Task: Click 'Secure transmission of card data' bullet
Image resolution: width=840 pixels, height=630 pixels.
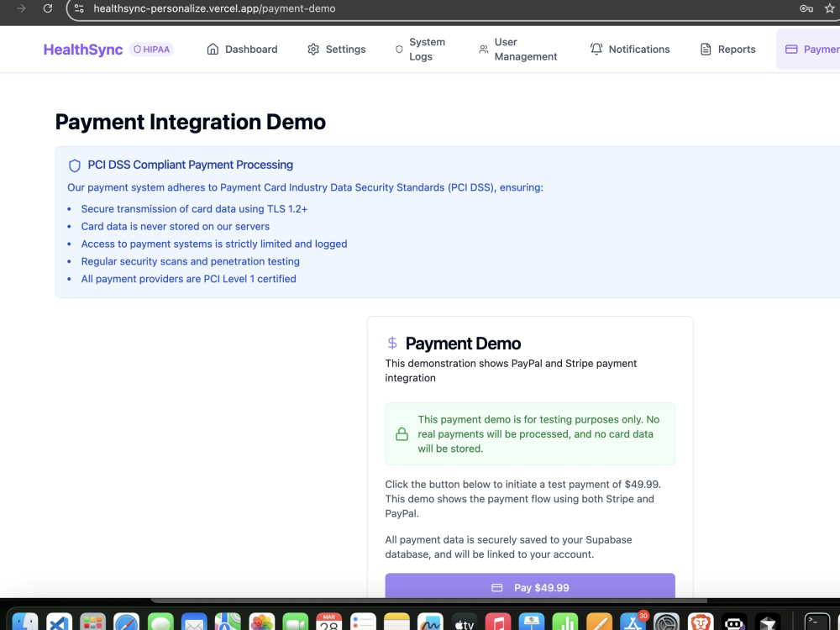Action: click(194, 209)
